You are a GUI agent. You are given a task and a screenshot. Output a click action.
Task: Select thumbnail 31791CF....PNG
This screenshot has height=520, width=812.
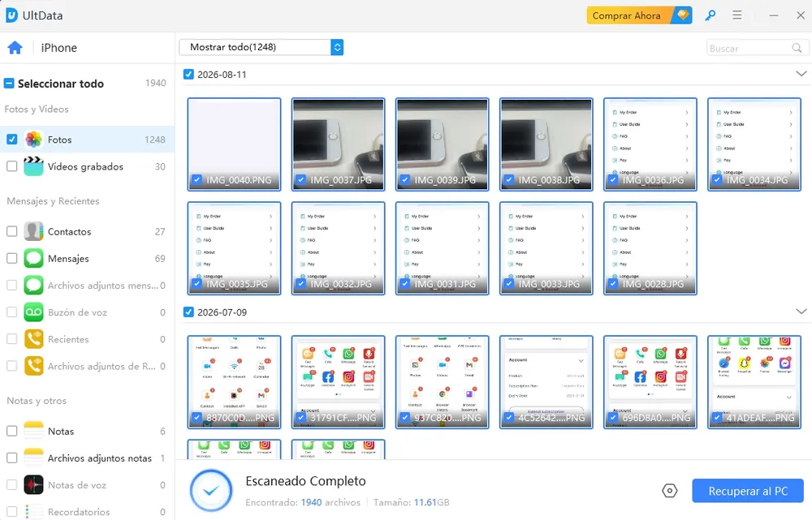(x=338, y=382)
